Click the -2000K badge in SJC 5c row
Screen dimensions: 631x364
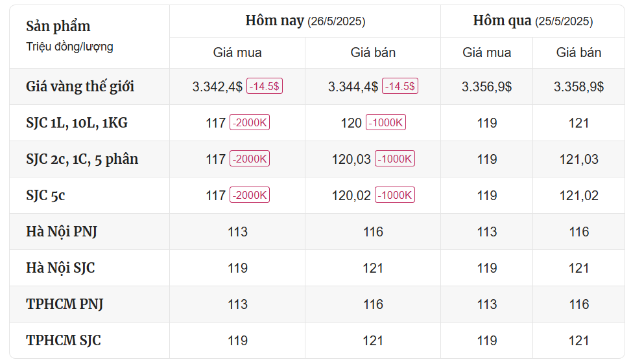tap(250, 195)
